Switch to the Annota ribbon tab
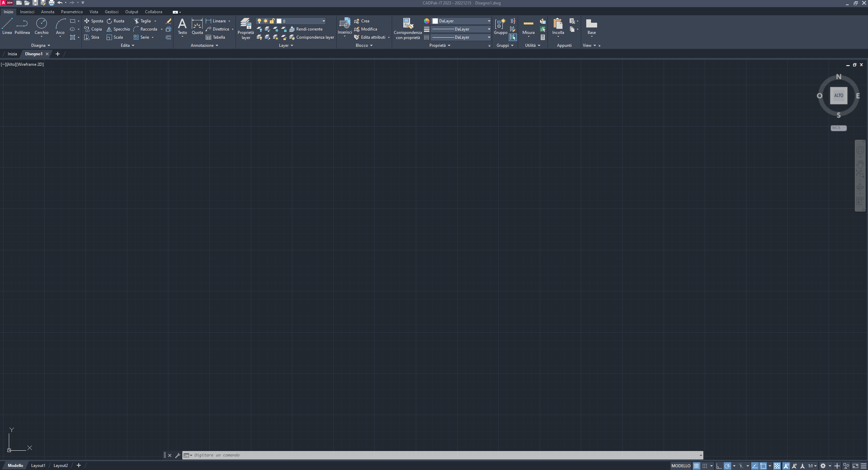This screenshot has width=868, height=470. (x=48, y=12)
